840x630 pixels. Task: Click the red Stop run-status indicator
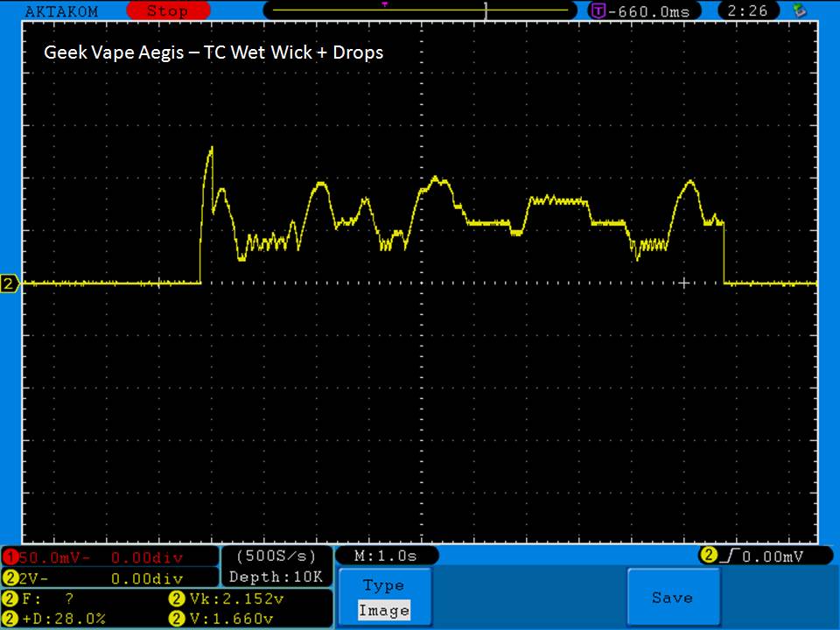166,11
